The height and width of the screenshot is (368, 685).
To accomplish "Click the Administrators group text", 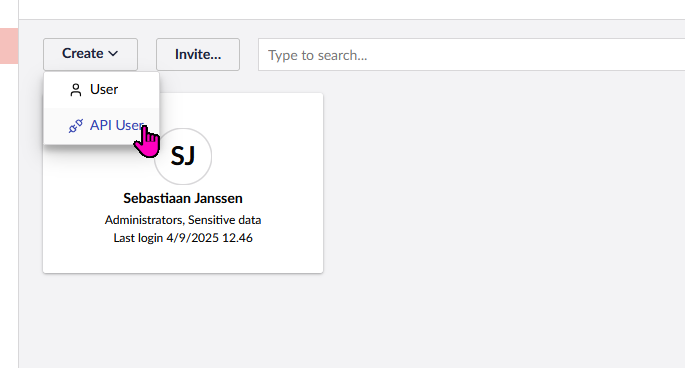I will pos(144,220).
